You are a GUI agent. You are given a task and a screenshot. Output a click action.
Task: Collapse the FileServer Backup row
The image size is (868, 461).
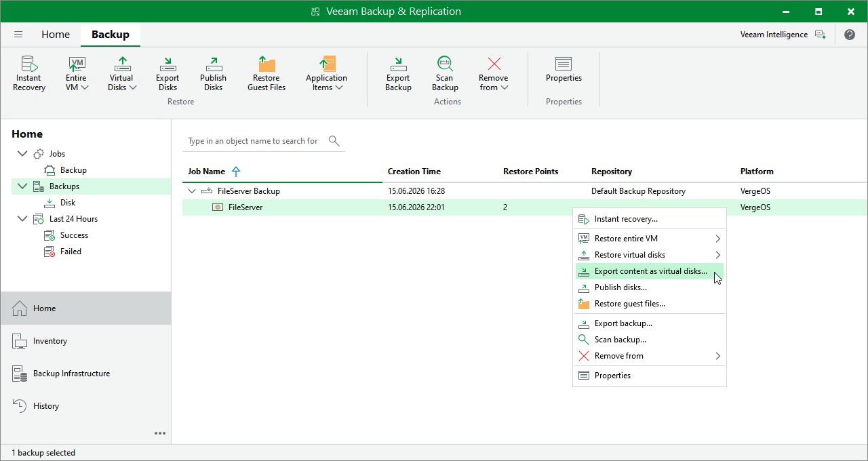192,191
